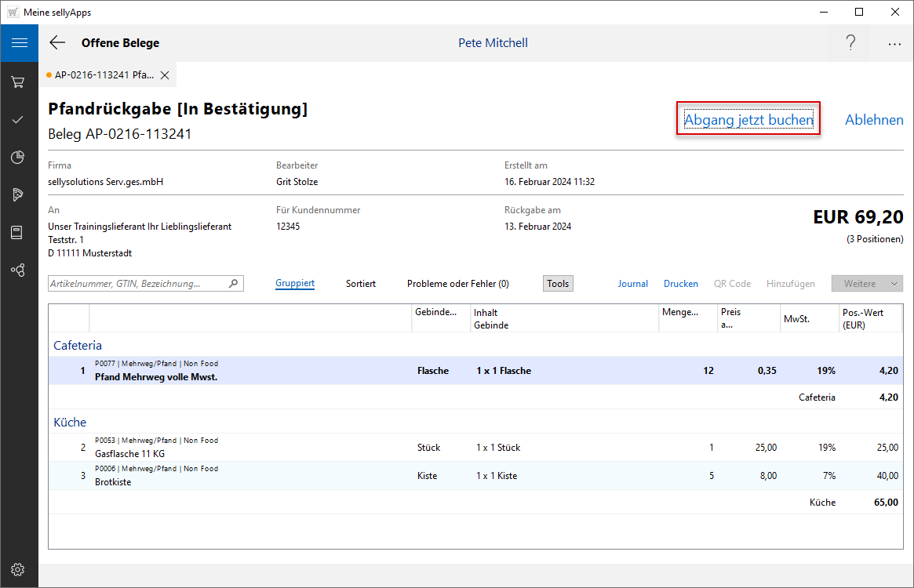The image size is (914, 588).
Task: Click Abgang jetzt buchen link
Action: pos(748,120)
